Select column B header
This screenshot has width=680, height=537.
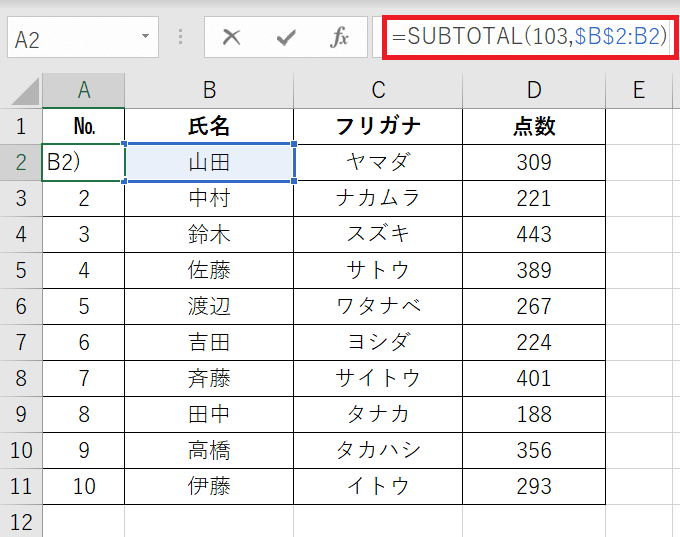209,90
